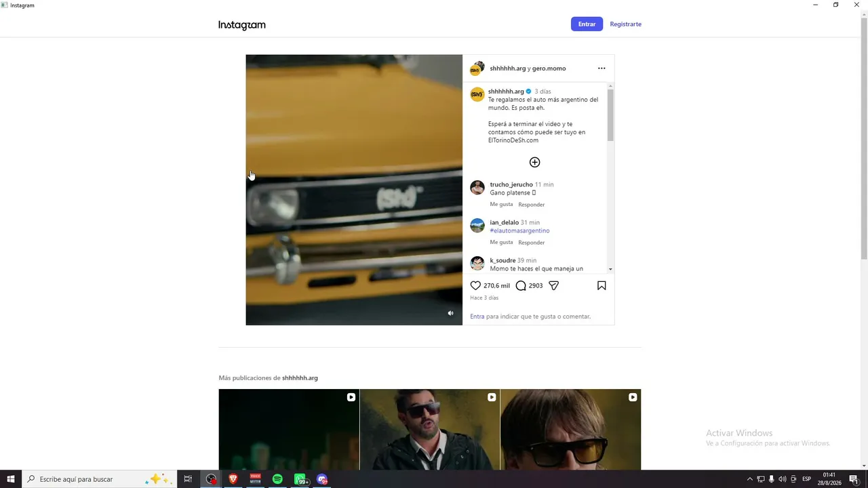Click the Entra link below the post

[477, 317]
